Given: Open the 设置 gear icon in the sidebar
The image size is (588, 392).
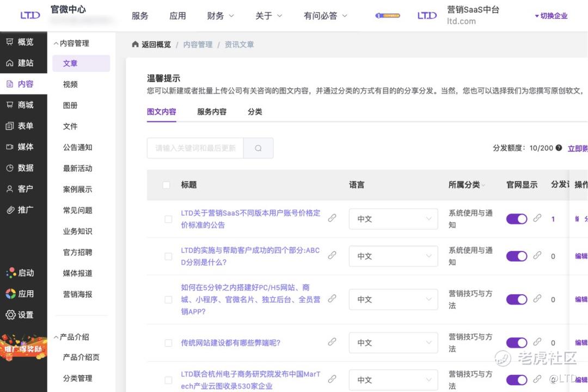Looking at the screenshot, I should point(10,315).
